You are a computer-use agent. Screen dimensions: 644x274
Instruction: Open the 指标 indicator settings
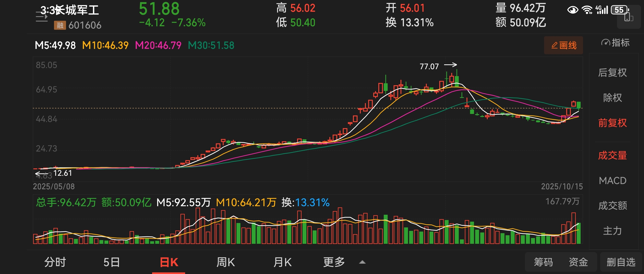pyautogui.click(x=615, y=43)
